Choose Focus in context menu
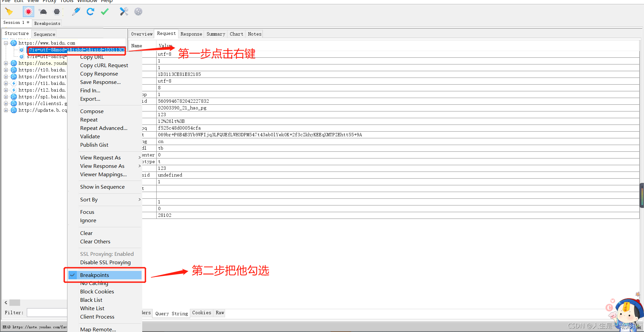The height and width of the screenshot is (332, 644). (x=87, y=212)
